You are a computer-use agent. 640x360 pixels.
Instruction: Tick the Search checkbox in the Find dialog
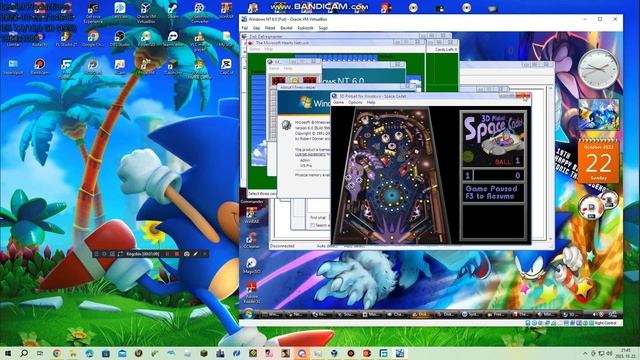(313, 225)
